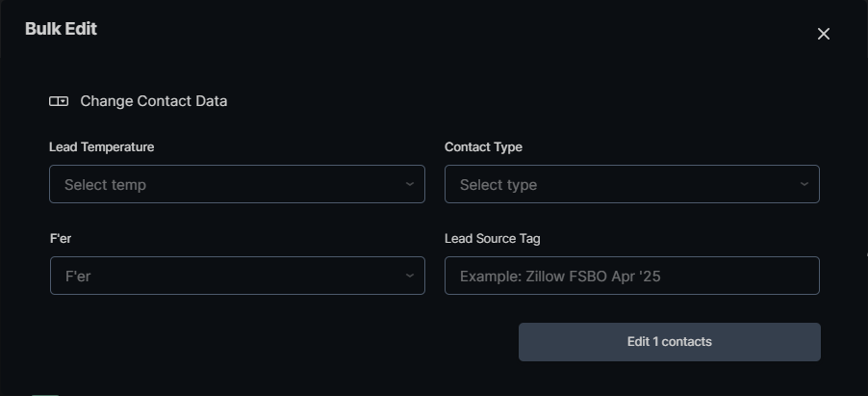Click the 'Select temp' placeholder text
The height and width of the screenshot is (396, 868).
tap(105, 185)
